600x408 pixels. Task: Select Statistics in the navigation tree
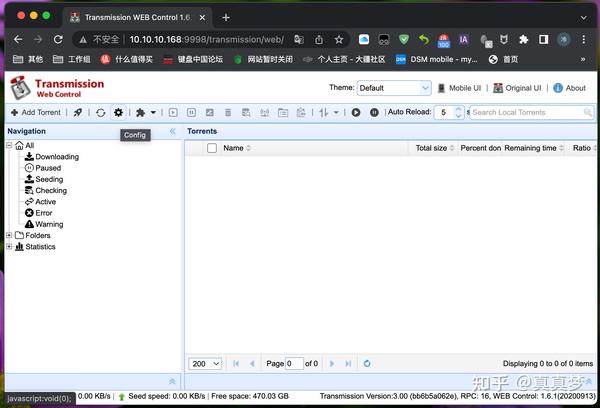pyautogui.click(x=40, y=246)
